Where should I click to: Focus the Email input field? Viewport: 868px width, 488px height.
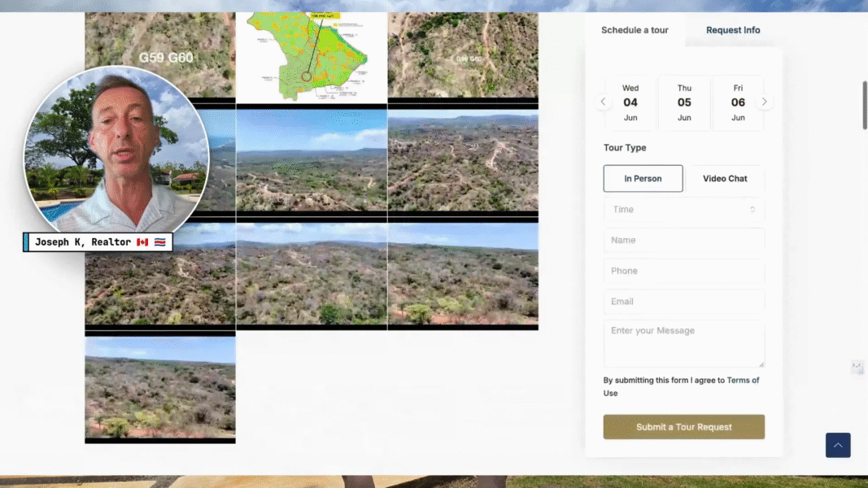pyautogui.click(x=683, y=302)
